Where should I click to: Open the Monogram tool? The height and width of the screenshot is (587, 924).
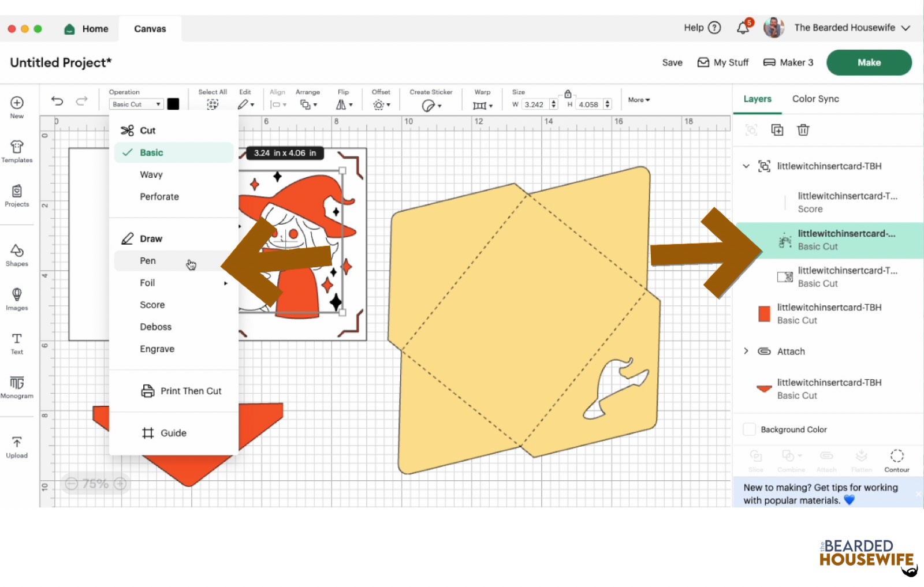[17, 387]
